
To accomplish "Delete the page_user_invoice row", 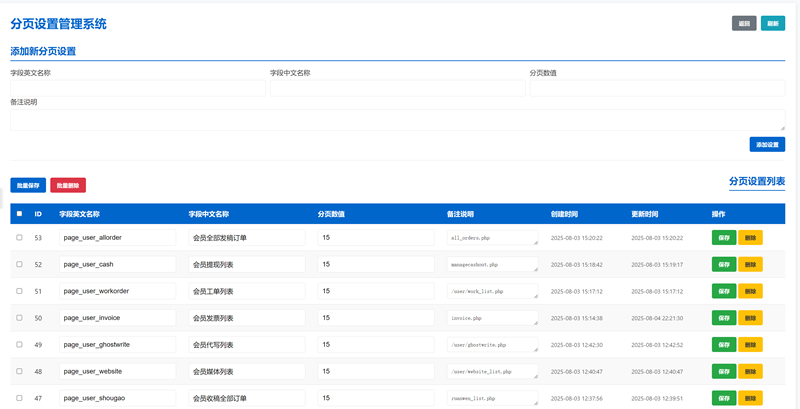I will tap(751, 318).
